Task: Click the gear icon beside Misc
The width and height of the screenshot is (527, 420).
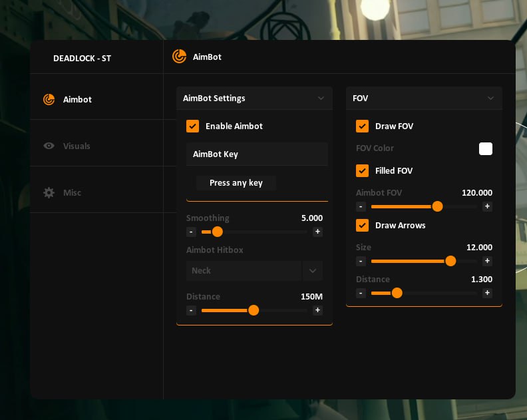Action: coord(49,192)
